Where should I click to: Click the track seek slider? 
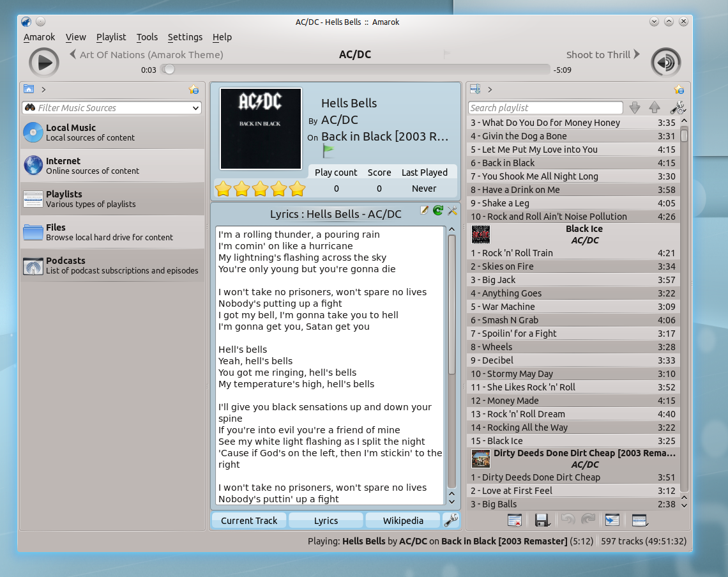pos(169,69)
